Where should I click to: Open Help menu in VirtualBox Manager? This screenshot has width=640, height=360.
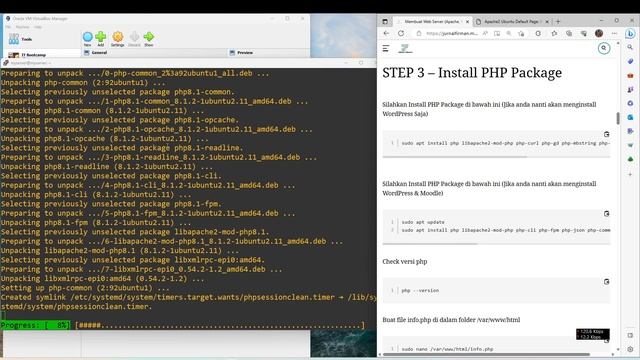(x=38, y=27)
